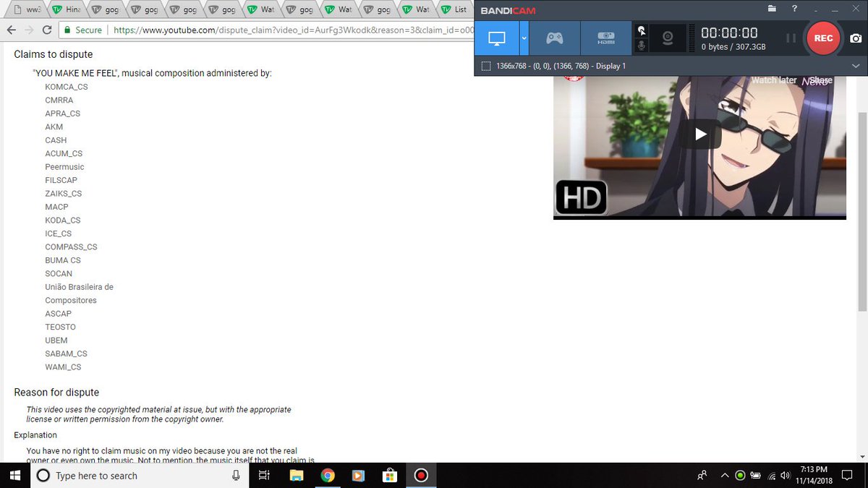The width and height of the screenshot is (868, 488).
Task: Toggle mouse cursor effect in Bandicam
Action: (641, 30)
